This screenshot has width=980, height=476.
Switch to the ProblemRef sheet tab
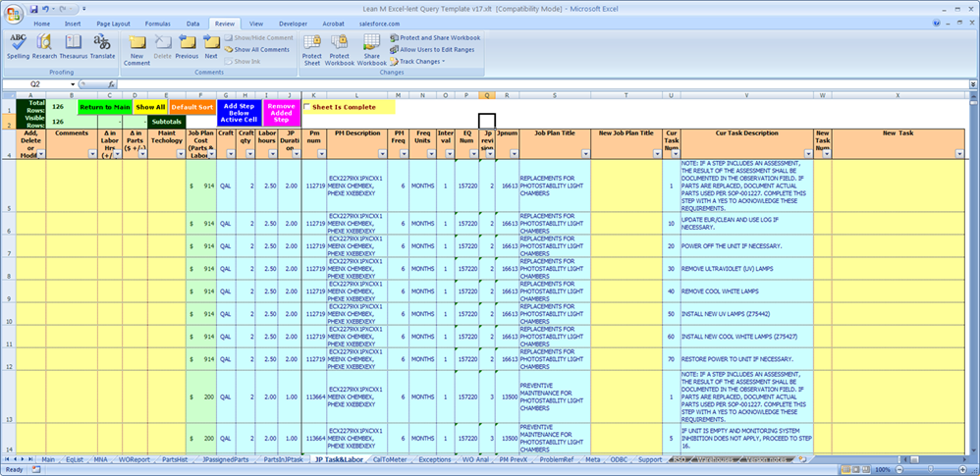coord(555,459)
